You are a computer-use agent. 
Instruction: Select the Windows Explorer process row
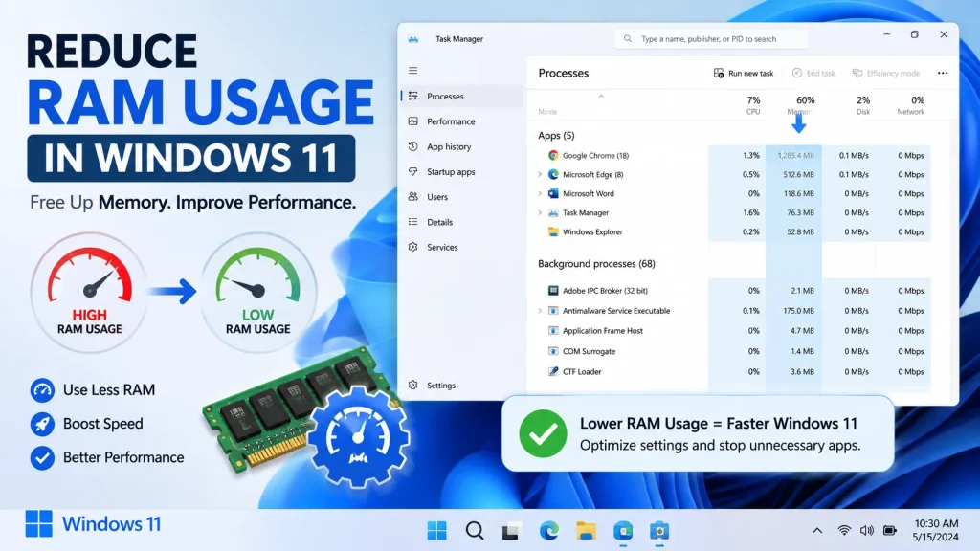tap(734, 231)
